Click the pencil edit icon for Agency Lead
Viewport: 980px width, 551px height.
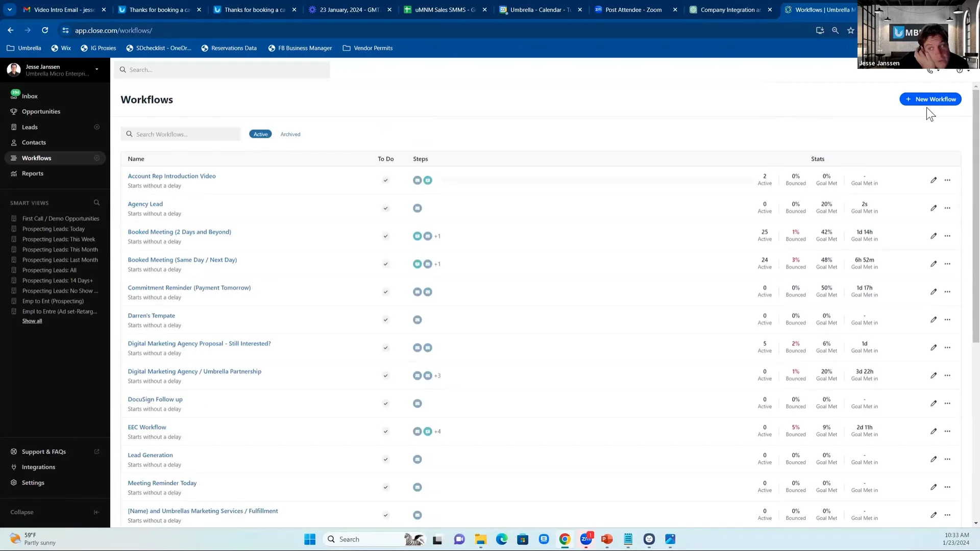point(933,208)
